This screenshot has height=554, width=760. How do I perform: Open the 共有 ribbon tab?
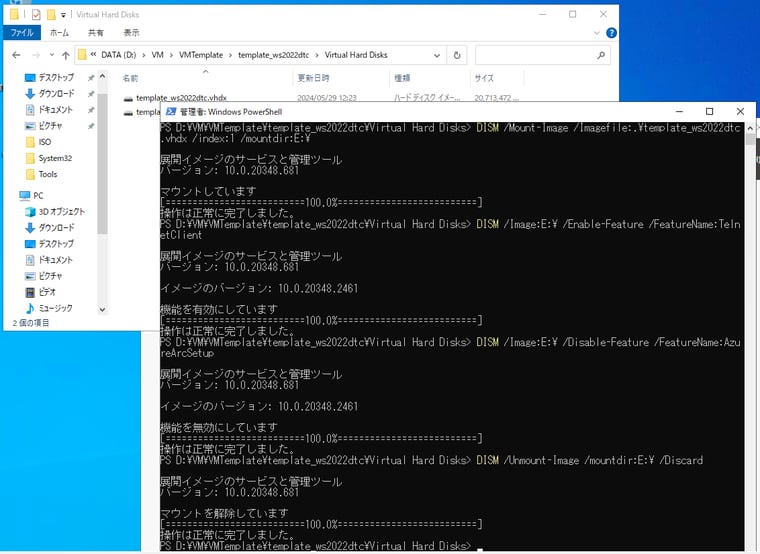pyautogui.click(x=95, y=32)
